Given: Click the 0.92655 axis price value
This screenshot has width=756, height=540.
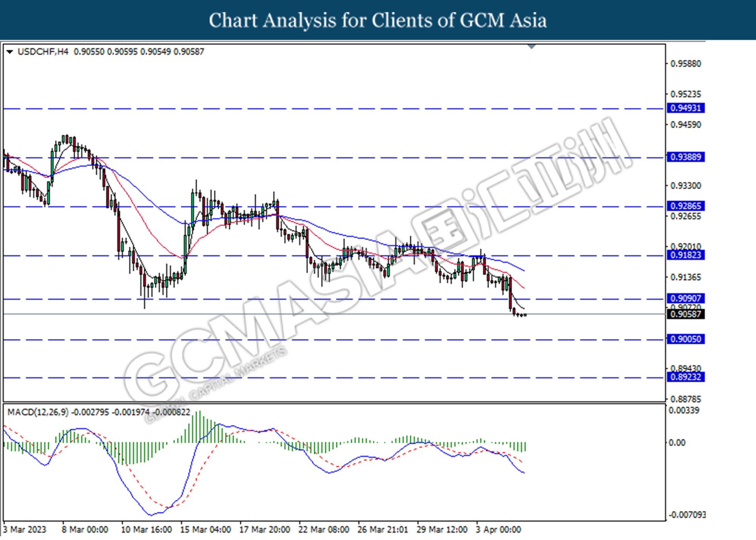Looking at the screenshot, I should click(686, 216).
